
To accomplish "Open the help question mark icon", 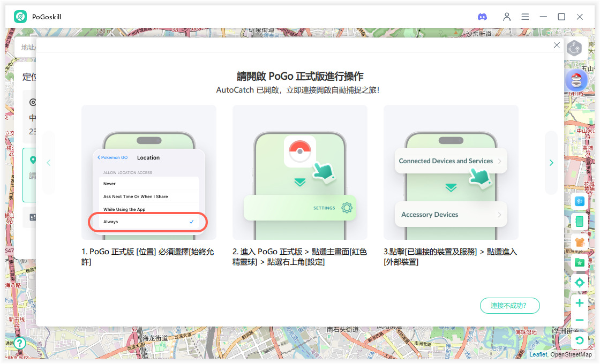I will point(19,343).
